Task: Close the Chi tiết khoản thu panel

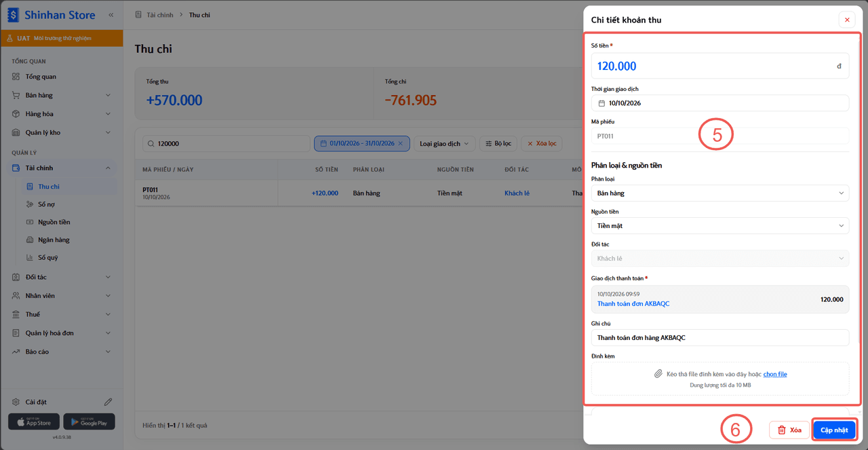Action: (847, 20)
